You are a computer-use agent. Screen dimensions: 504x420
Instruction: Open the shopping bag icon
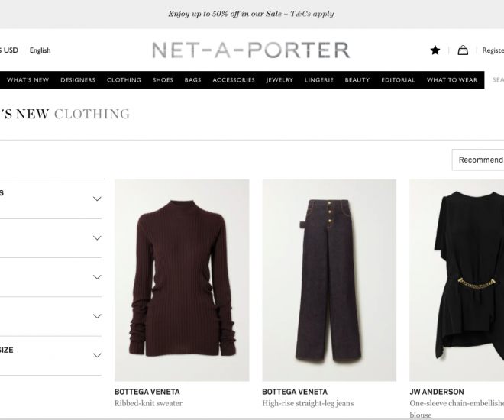(463, 50)
